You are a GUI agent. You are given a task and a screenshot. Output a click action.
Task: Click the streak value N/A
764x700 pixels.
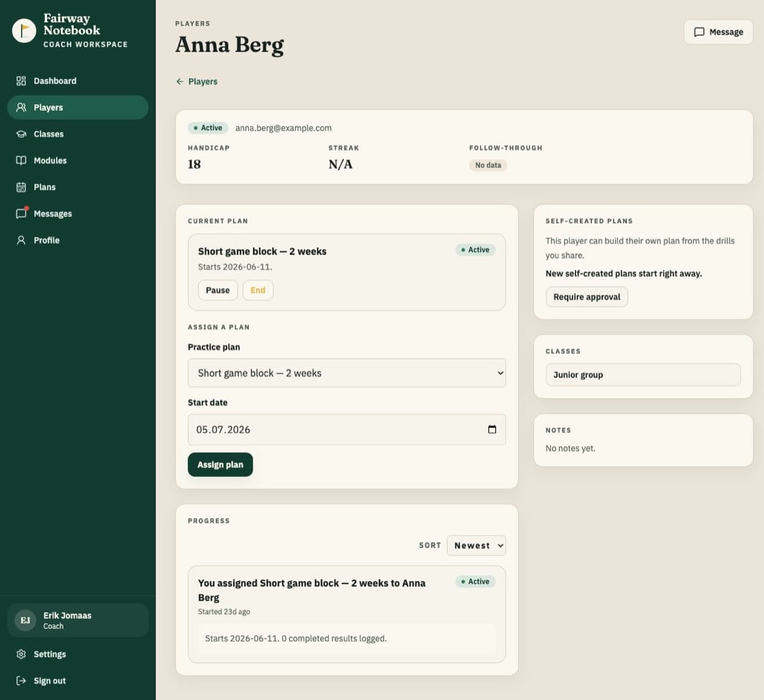click(341, 164)
